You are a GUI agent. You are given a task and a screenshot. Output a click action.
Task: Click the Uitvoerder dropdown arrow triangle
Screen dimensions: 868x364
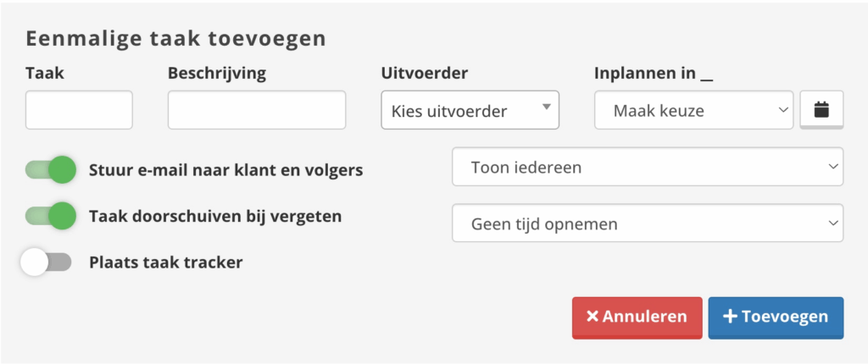546,107
